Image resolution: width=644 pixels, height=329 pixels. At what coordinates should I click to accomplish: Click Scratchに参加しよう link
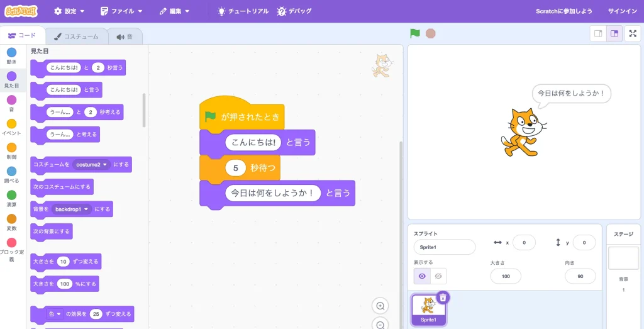tap(564, 11)
